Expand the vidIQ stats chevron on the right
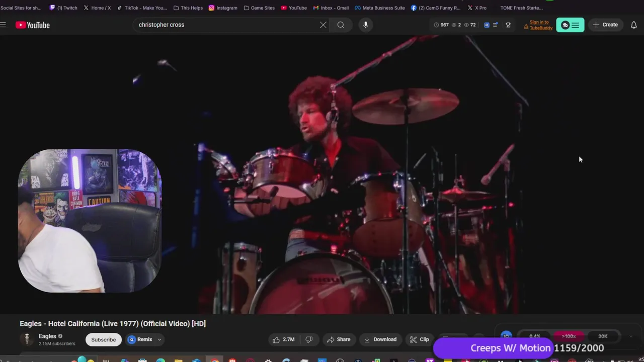This screenshot has width=644, height=362. point(631,336)
